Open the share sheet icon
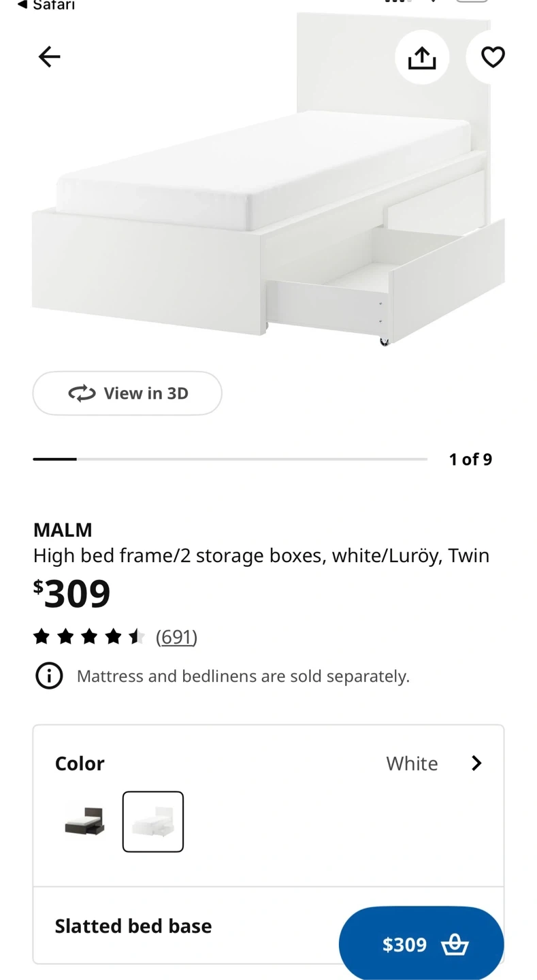This screenshot has width=537, height=980. click(x=422, y=57)
